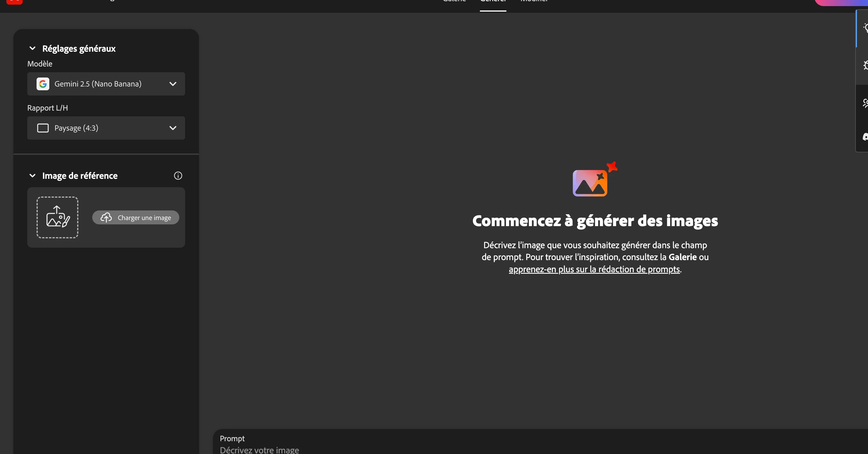Viewport: 868px width, 454px height.
Task: Open the bold Galerie link in description
Action: (682, 257)
